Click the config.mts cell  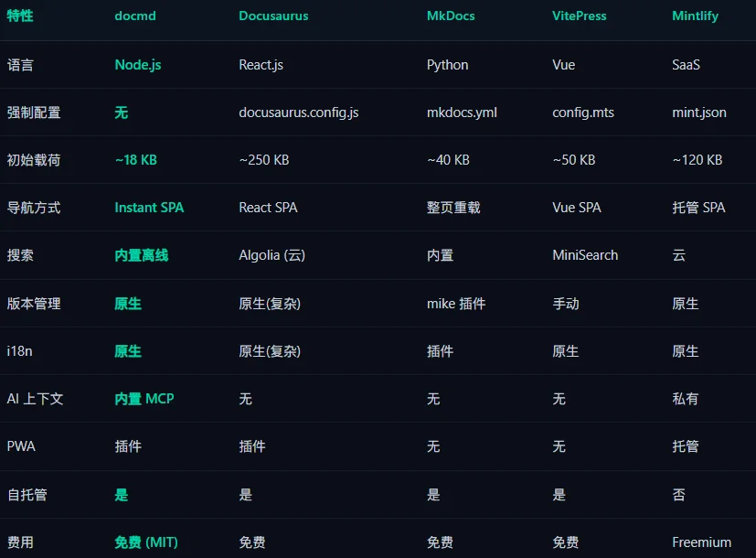point(583,113)
